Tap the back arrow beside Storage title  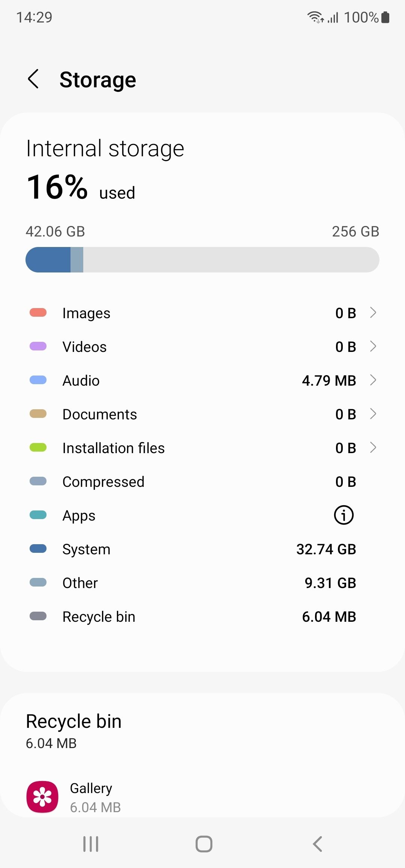point(33,79)
